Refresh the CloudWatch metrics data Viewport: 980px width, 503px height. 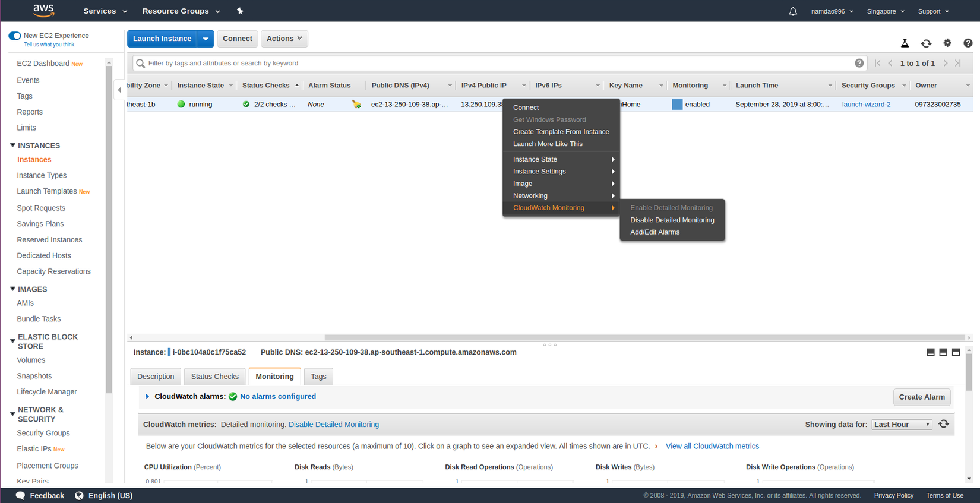944,424
